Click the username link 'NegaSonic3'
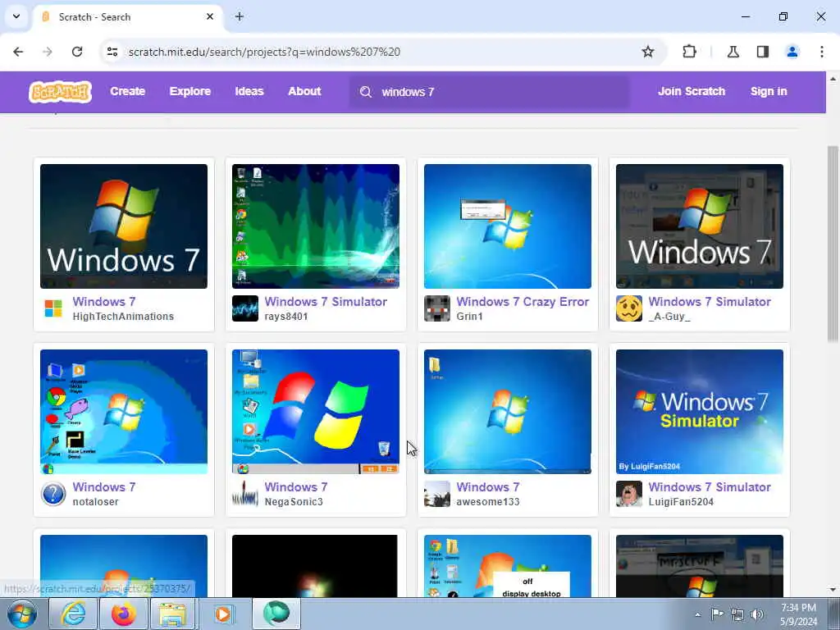 coord(294,502)
